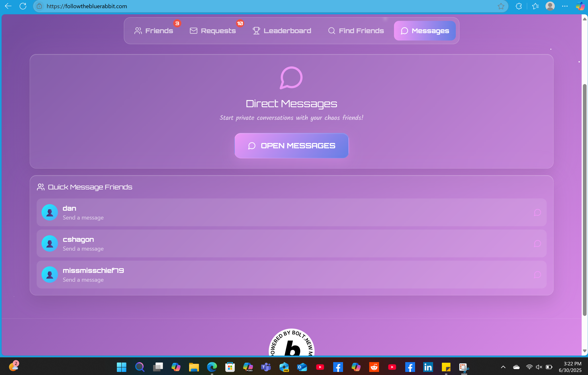Click cshagon's message bubble icon
This screenshot has height=375, width=588.
coord(537,243)
